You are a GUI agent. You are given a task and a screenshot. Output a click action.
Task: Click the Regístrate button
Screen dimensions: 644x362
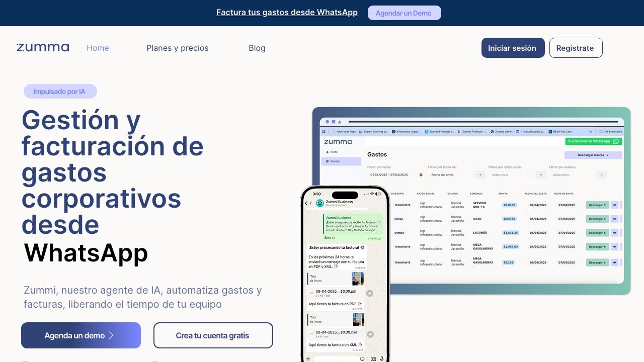pos(576,48)
